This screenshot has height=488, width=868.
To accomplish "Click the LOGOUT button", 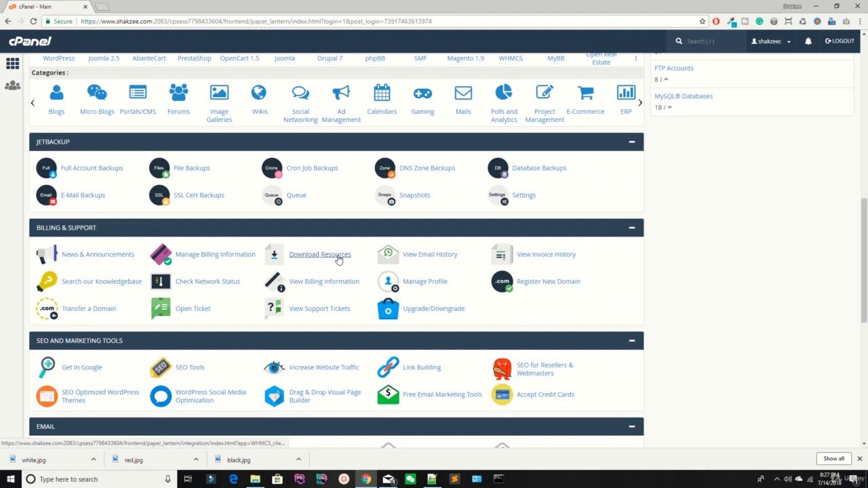I will pyautogui.click(x=840, y=41).
